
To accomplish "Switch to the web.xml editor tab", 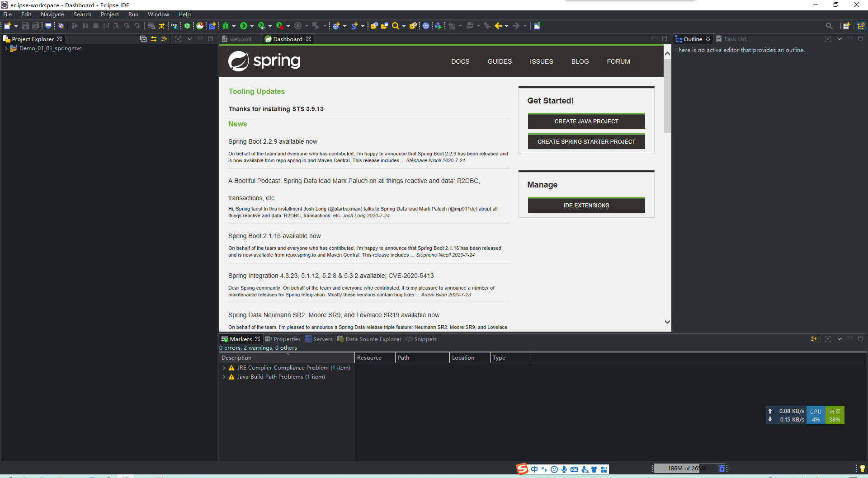I will click(x=237, y=39).
